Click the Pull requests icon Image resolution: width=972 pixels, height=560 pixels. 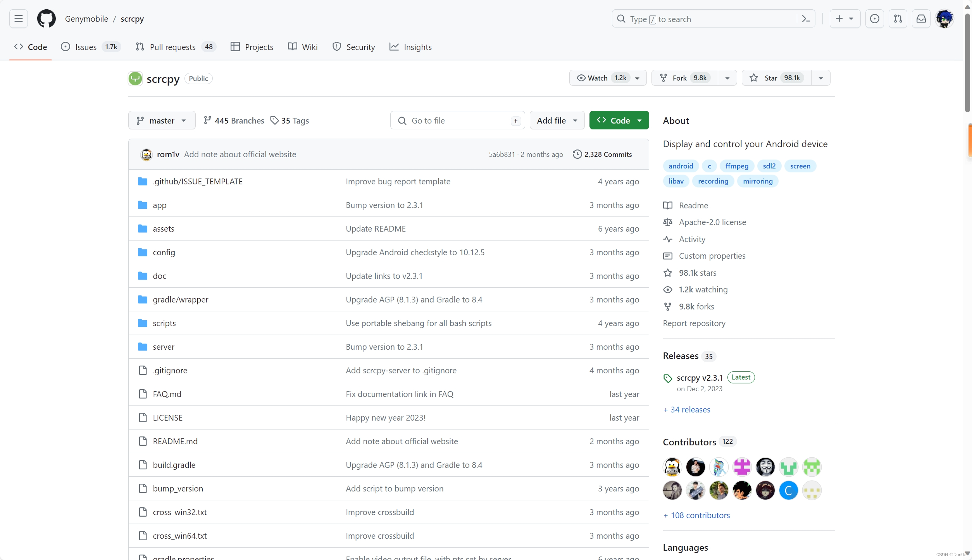pos(141,46)
